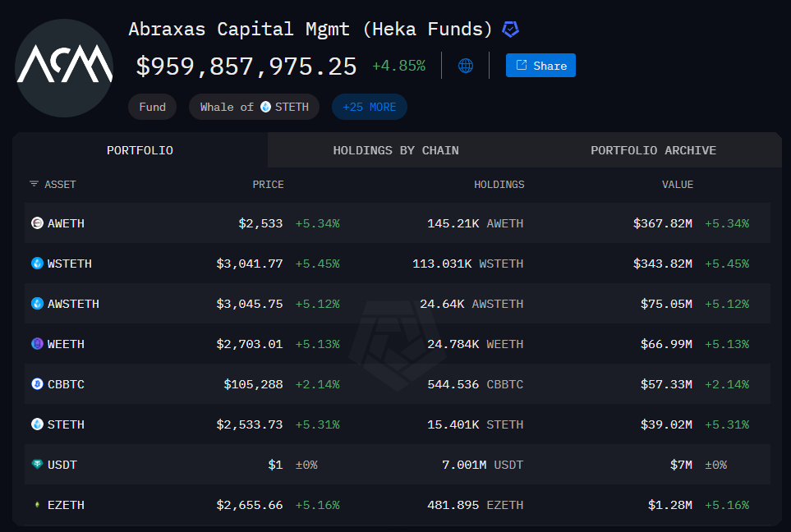Click the CBBTC token icon
Screen dimensions: 791x532
click(x=37, y=384)
